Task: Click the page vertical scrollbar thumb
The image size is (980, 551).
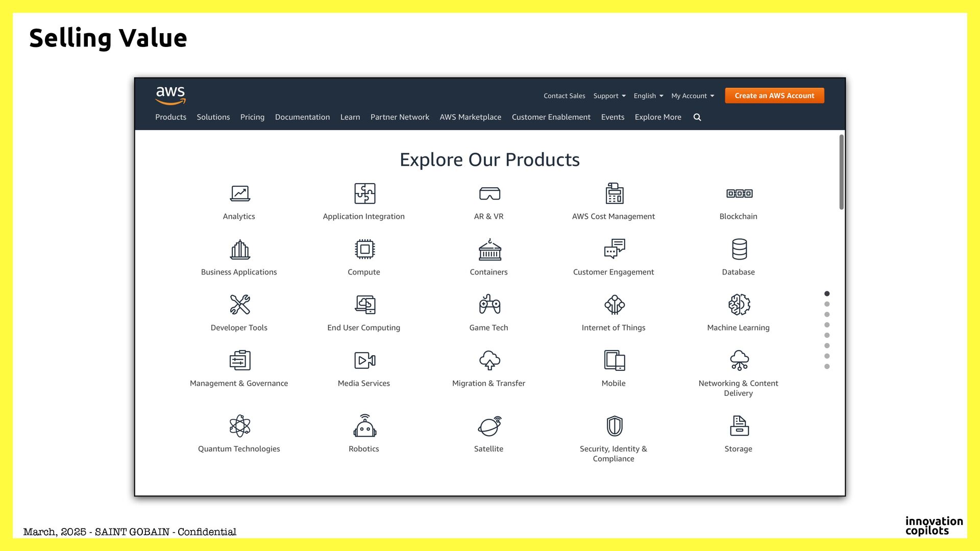Action: click(841, 171)
